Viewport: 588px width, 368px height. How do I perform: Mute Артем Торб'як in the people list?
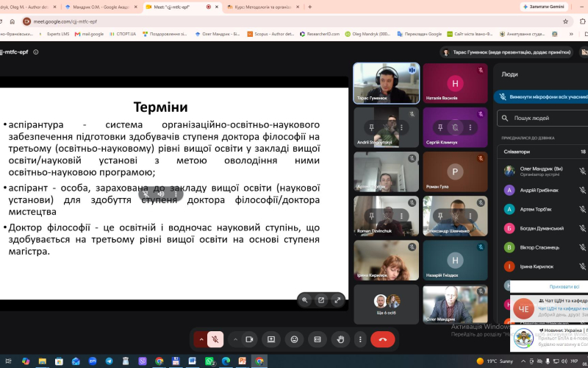point(582,210)
